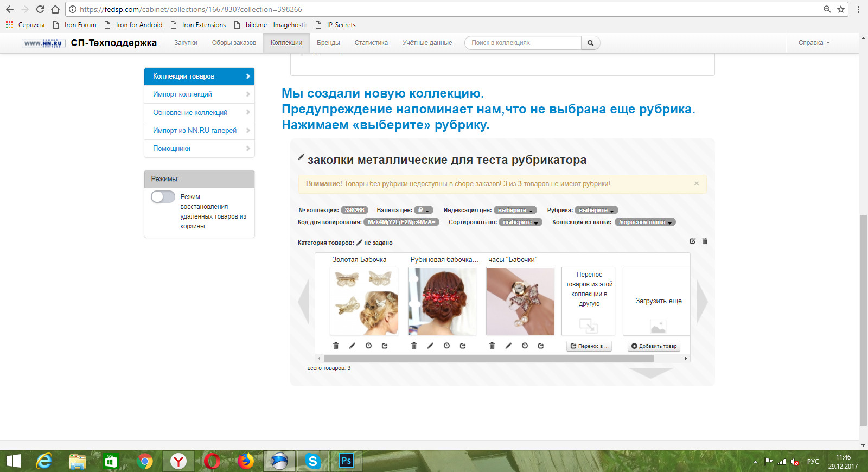The image size is (868, 472).
Task: Toggle deleted products recovery mode switch
Action: pyautogui.click(x=163, y=197)
